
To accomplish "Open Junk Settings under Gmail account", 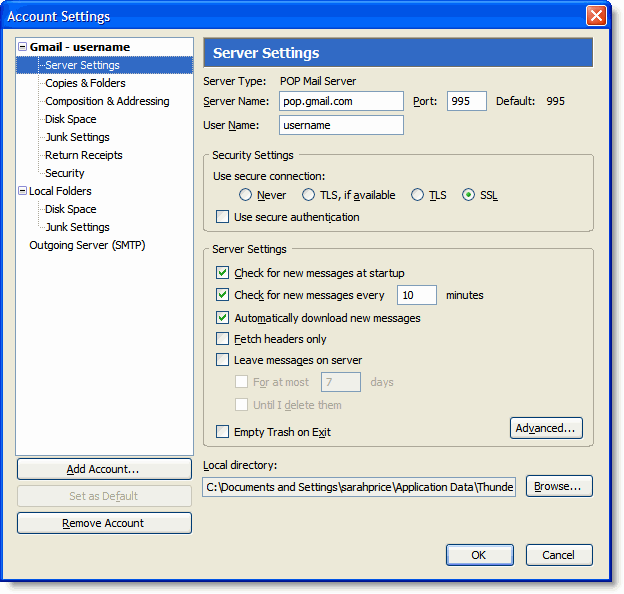I will pos(77,137).
